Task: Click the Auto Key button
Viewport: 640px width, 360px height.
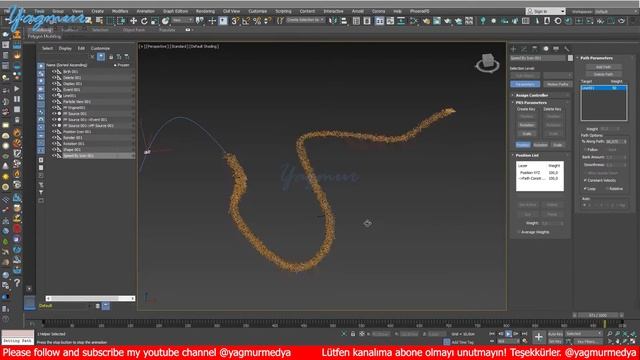Action: pos(555,334)
